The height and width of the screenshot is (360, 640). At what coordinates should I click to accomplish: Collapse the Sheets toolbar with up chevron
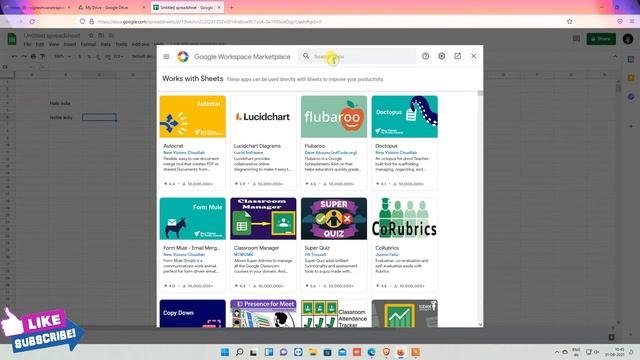pos(615,56)
